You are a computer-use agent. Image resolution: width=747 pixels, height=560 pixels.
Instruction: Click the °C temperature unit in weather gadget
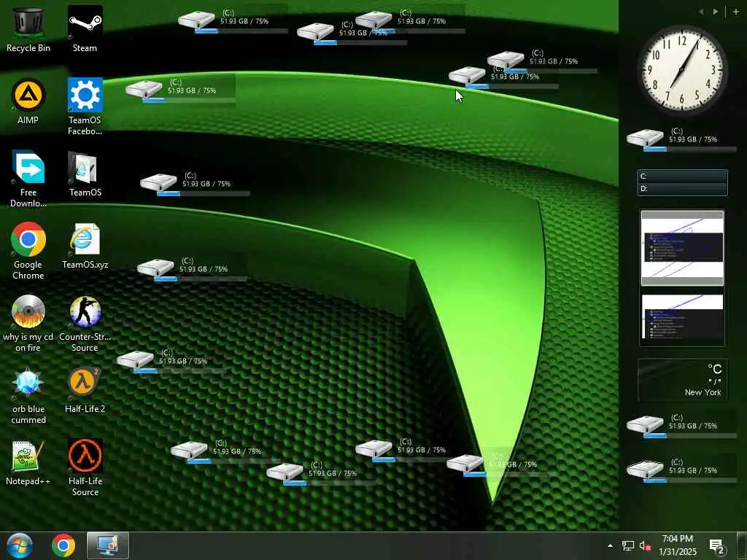[x=715, y=369]
